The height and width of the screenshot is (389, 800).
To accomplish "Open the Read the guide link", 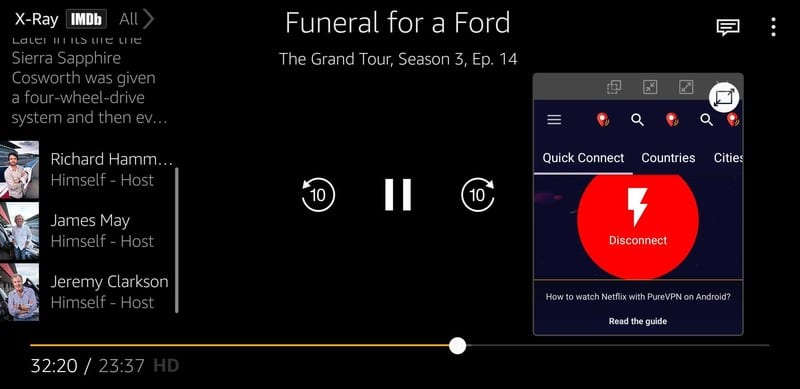I will point(638,321).
